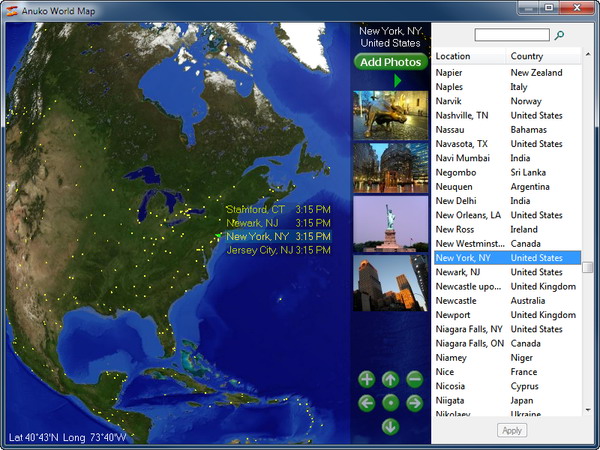Click Jersey City, NJ label on the map
The image size is (600, 450).
coord(260,250)
